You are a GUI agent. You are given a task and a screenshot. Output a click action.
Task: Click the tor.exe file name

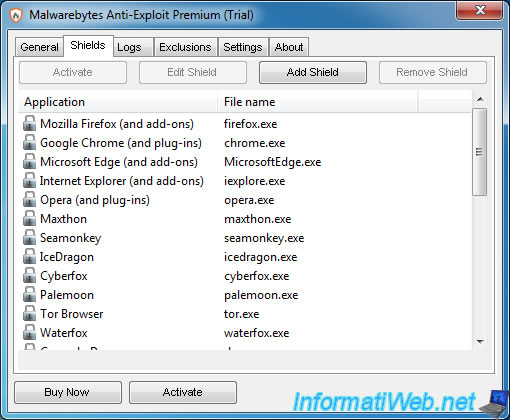point(242,314)
